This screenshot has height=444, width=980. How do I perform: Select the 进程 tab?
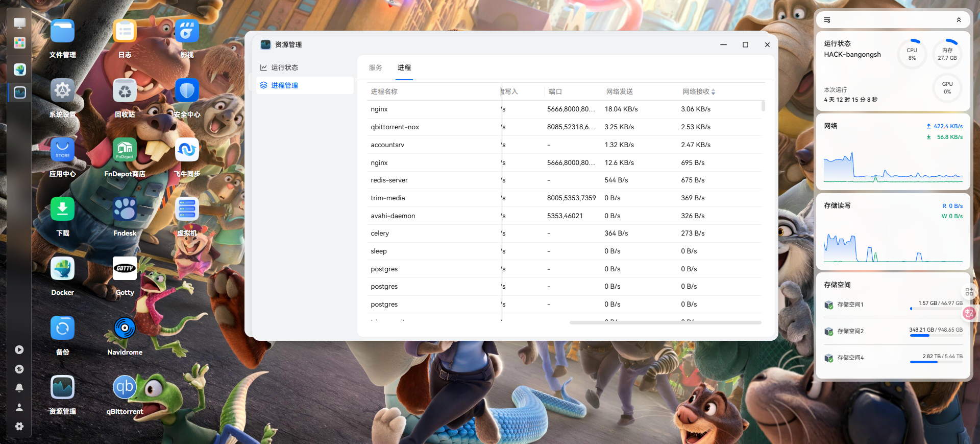[x=404, y=67]
